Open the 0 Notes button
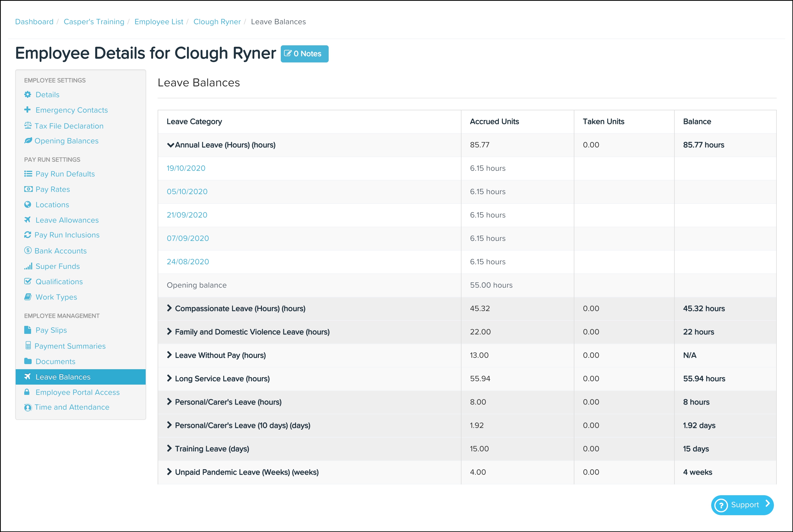The image size is (793, 532). click(304, 54)
